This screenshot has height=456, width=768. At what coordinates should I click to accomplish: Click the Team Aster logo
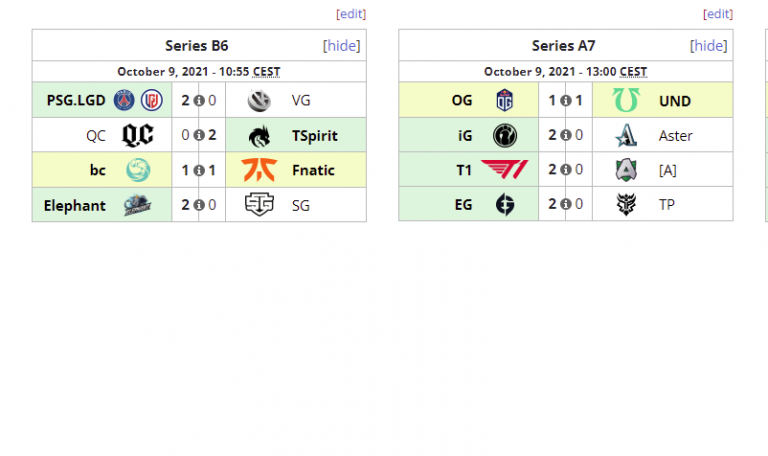pos(627,135)
